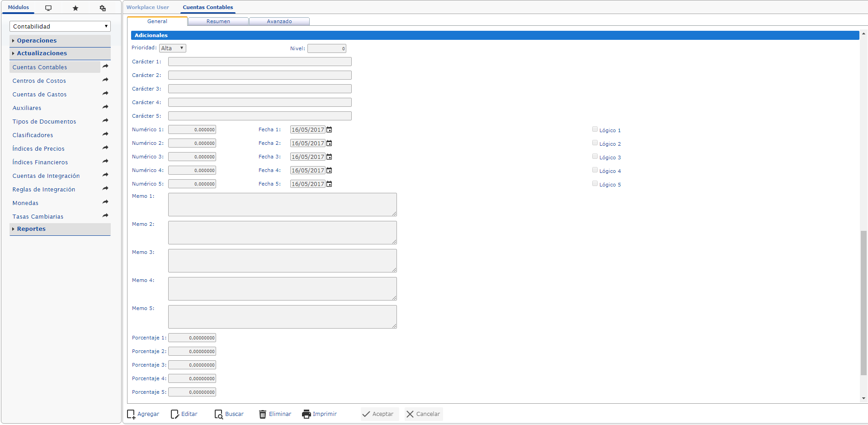Screen dimensions: 868x425
Task: Click the Carácter 5 text field
Action: click(x=260, y=116)
